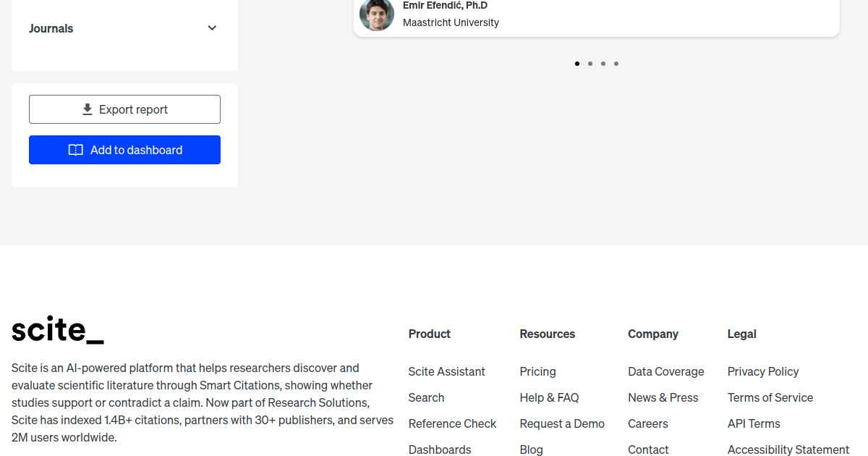Click the scite_ logo in the footer
The image size is (868, 456).
(57, 330)
